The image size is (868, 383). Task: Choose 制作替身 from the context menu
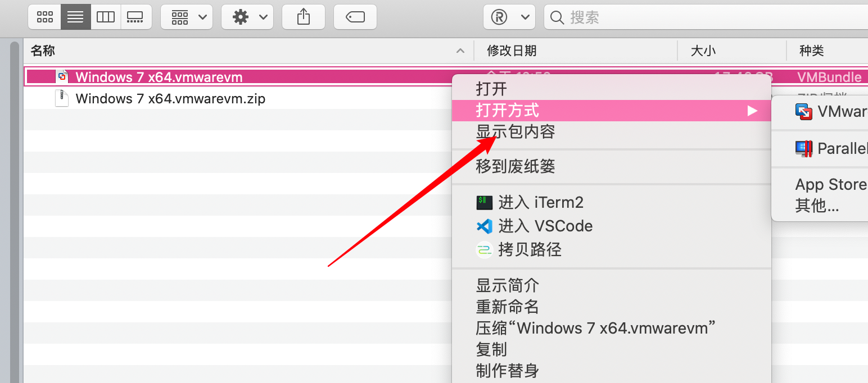click(612, 371)
